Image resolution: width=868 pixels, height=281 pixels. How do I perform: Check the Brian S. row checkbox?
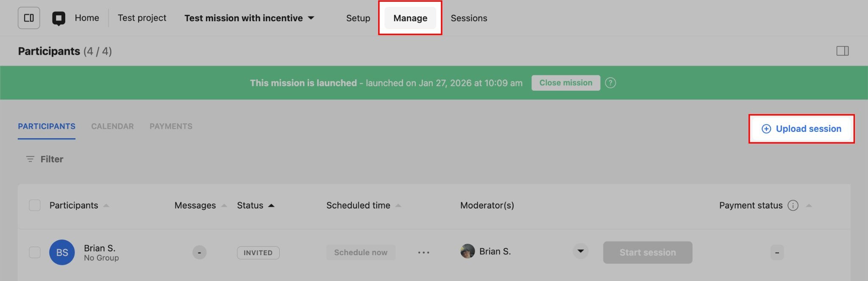[x=35, y=253]
